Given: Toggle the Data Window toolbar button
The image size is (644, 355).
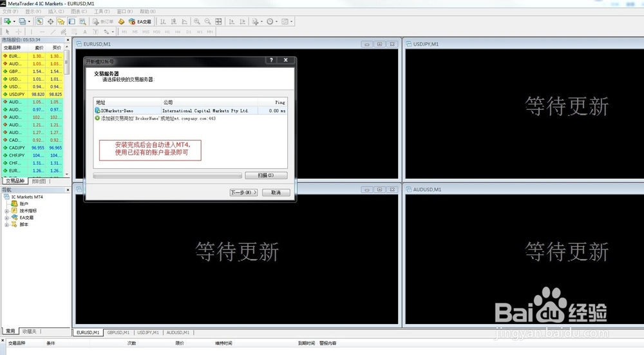Looking at the screenshot, I should 50,21.
